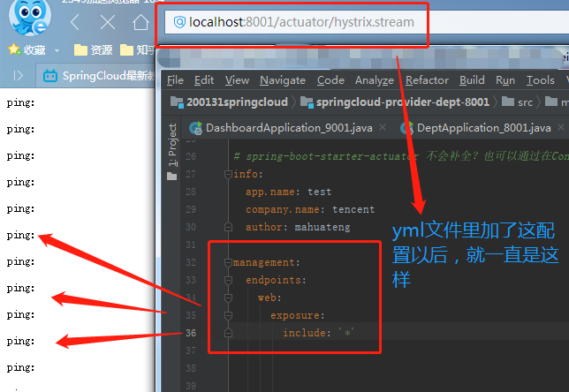Expand the 收藏 dropdown arrow
569x392 pixels.
(x=57, y=50)
